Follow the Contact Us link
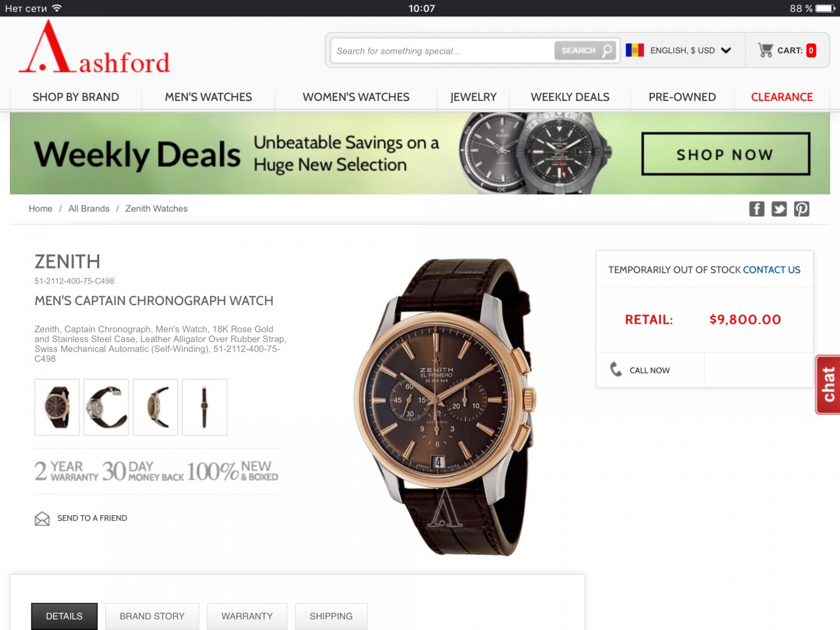 [x=772, y=270]
